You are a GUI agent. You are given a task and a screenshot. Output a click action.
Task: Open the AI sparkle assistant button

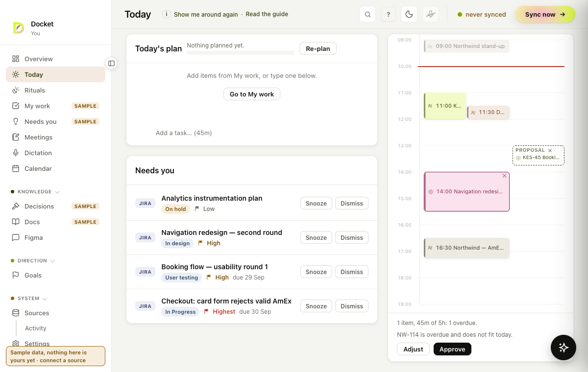pos(563,348)
